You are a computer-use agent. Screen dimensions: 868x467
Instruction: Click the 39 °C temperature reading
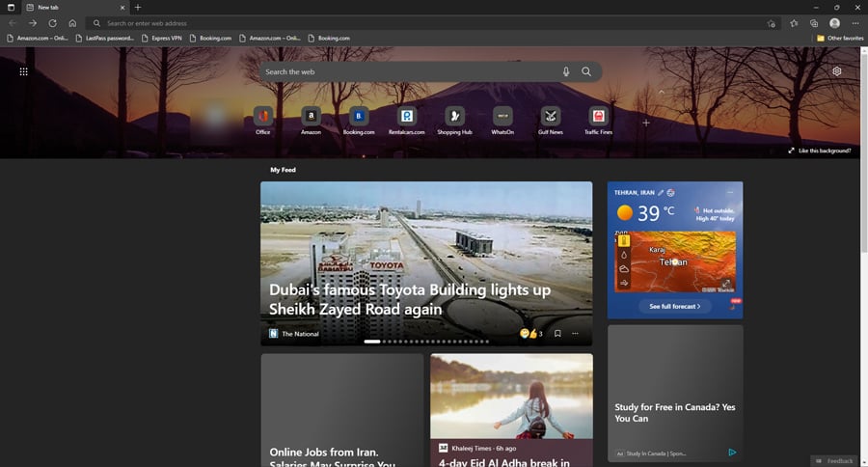point(656,213)
